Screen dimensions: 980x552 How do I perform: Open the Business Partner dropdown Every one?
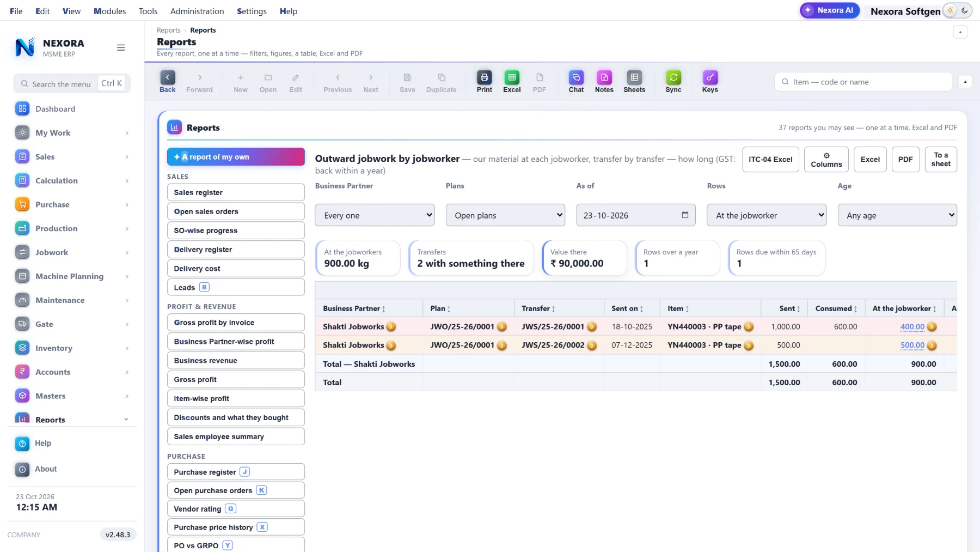click(375, 215)
